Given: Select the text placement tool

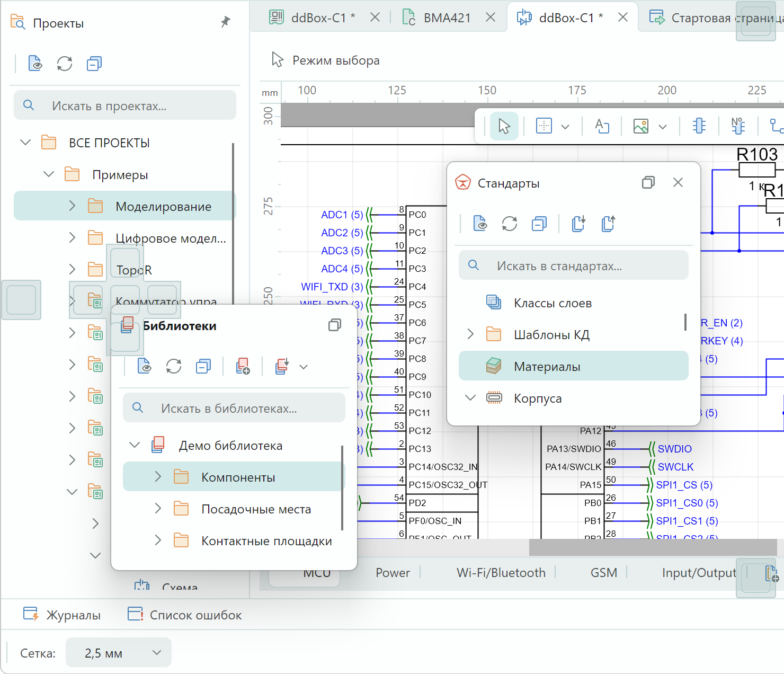Looking at the screenshot, I should pos(602,126).
